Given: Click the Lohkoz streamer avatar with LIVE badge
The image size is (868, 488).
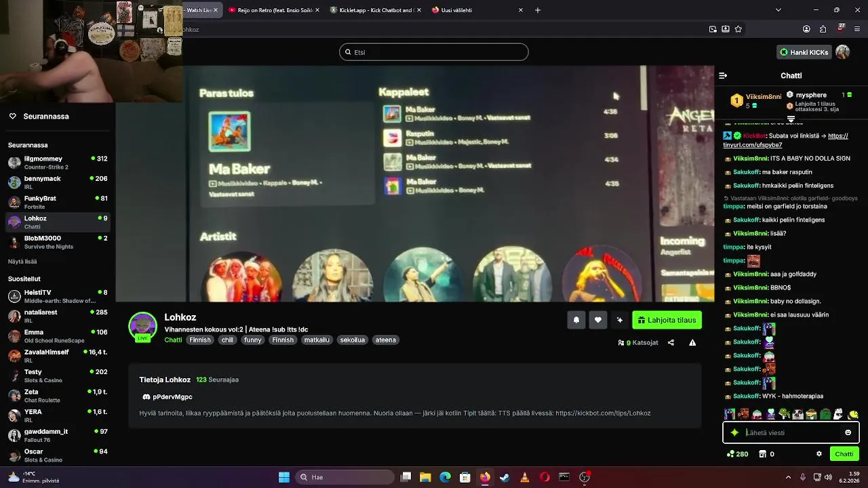Looking at the screenshot, I should tap(143, 327).
